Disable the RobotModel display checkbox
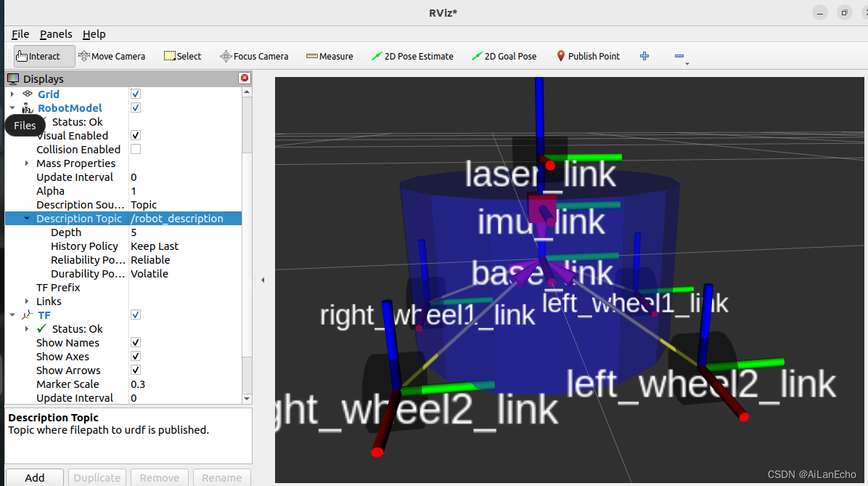The width and height of the screenshot is (868, 486). tap(136, 108)
